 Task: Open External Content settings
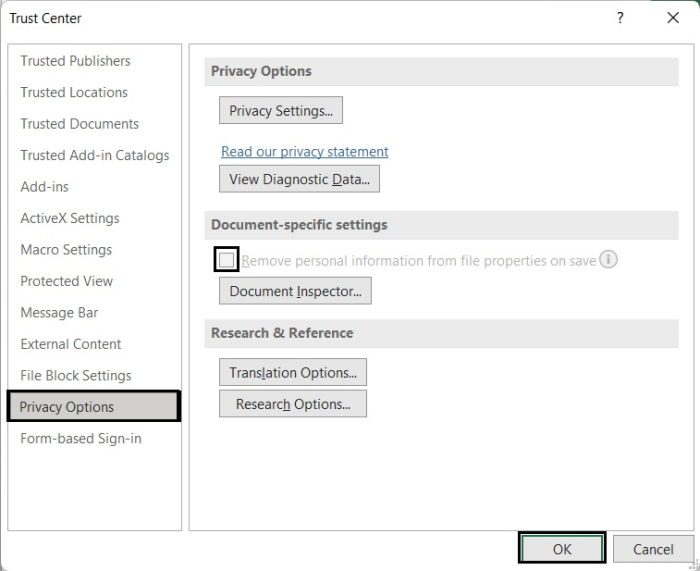71,344
